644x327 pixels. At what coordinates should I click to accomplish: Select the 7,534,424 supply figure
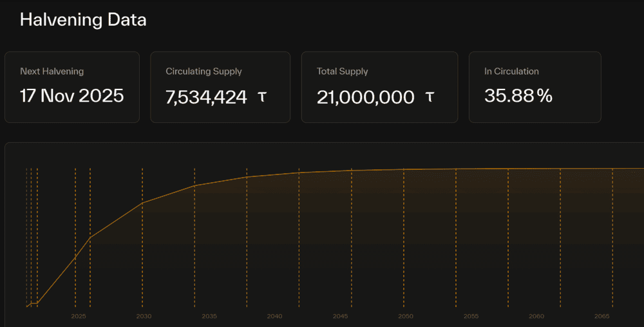[206, 97]
